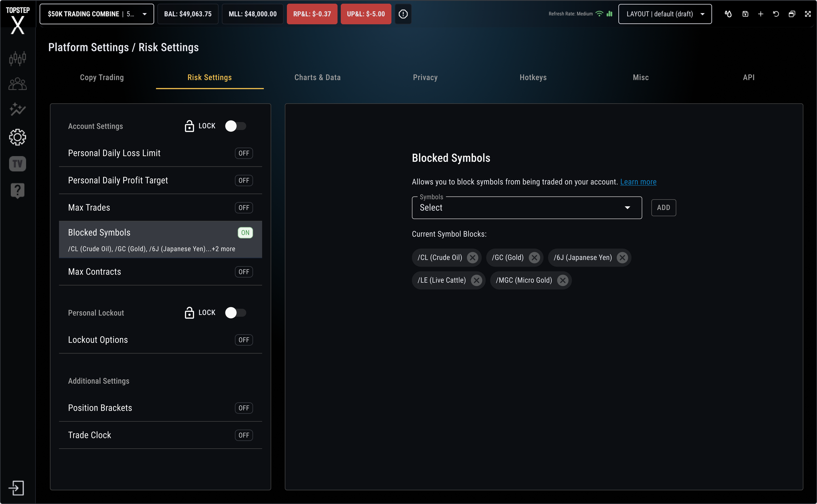The width and height of the screenshot is (817, 504).
Task: Select the Personal Daily Loss Limit row
Action: [x=160, y=153]
